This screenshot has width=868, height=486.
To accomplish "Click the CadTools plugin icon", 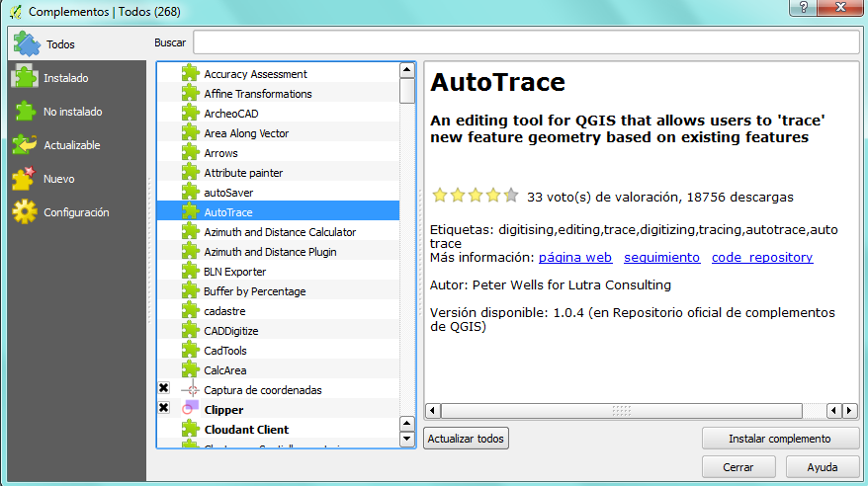I will (190, 351).
